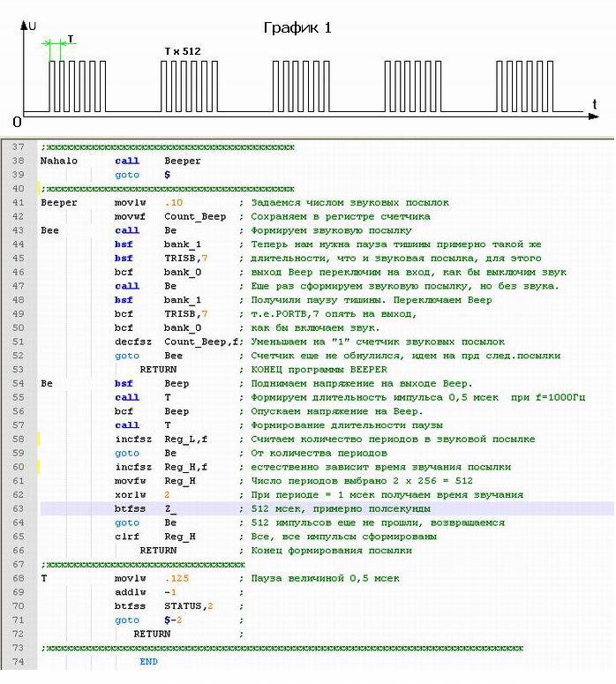616x684 pixels.
Task: Click comment "КОНЕЦ программы BEEPER"
Action: tap(319, 370)
